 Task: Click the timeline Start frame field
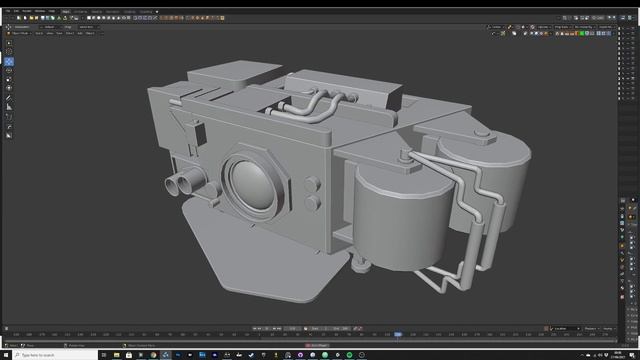[x=320, y=329]
